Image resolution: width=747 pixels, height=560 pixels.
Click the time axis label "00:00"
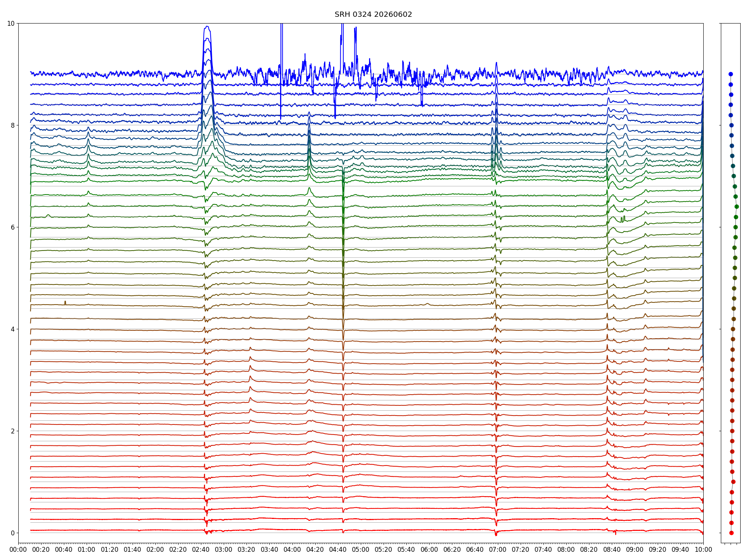click(x=18, y=550)
